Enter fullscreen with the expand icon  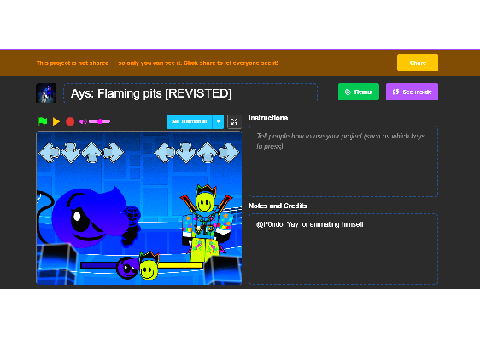coord(234,122)
